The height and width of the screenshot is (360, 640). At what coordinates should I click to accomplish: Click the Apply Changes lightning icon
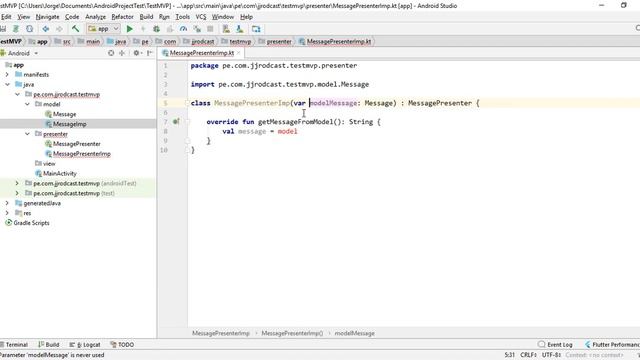click(x=143, y=29)
